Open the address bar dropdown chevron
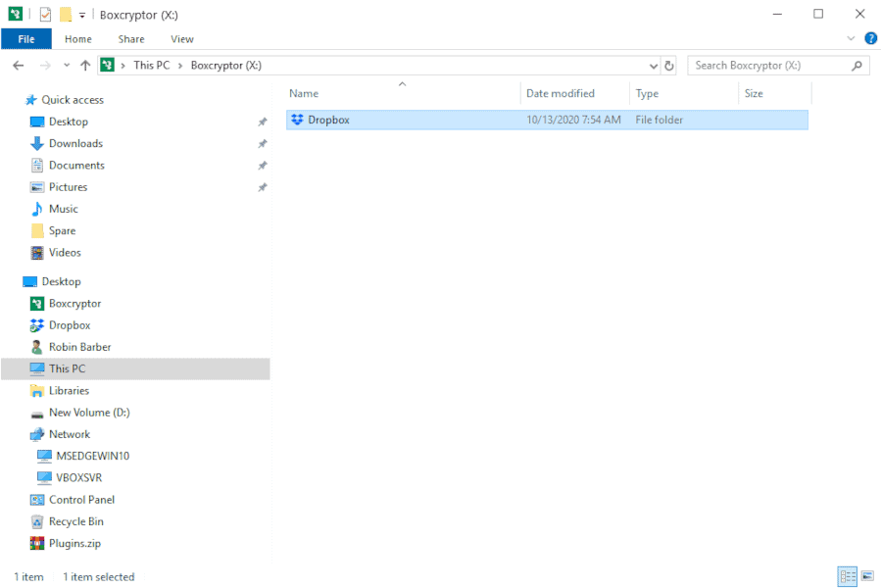The height and width of the screenshot is (588, 882). [653, 65]
